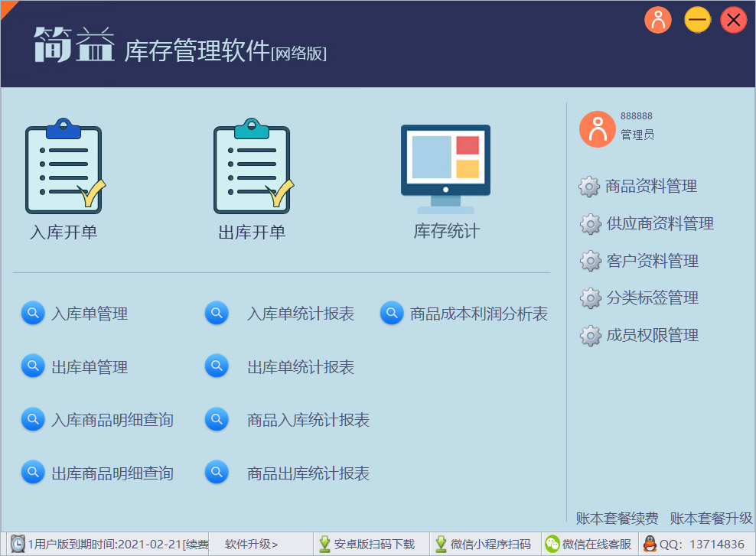Click the gear icon beside 客户资料管理
The width and height of the screenshot is (756, 556).
click(590, 261)
